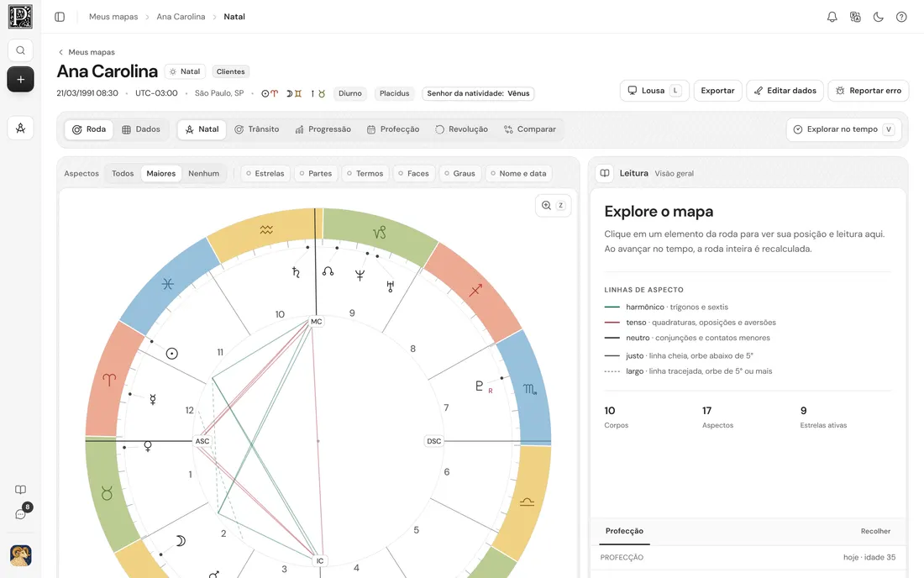Open the user avatar profile

(21, 555)
